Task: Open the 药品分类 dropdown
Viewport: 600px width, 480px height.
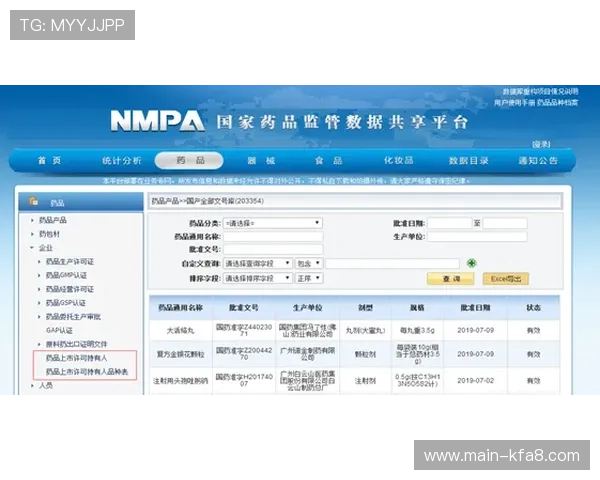Action: [x=273, y=223]
